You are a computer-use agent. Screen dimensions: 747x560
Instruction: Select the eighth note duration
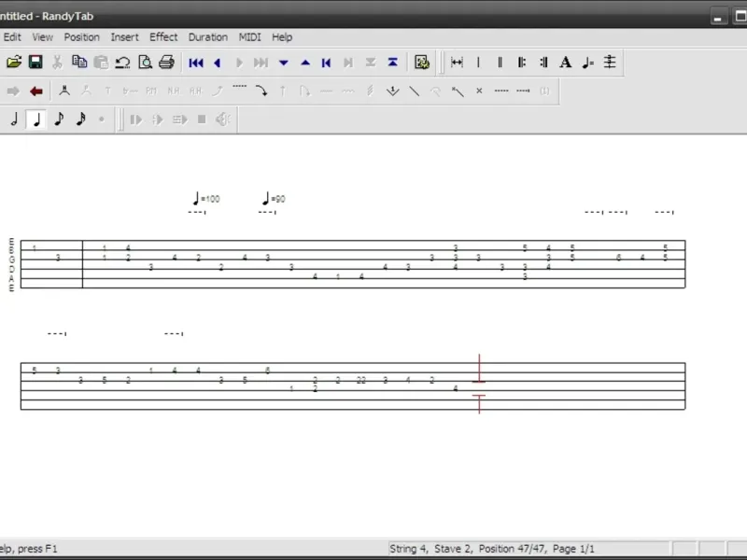pyautogui.click(x=59, y=119)
